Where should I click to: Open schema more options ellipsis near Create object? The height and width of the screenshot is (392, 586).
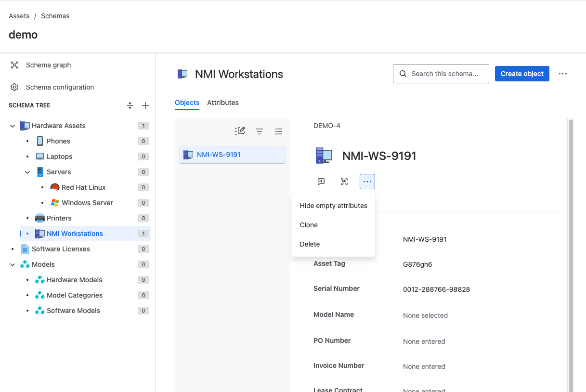(563, 74)
